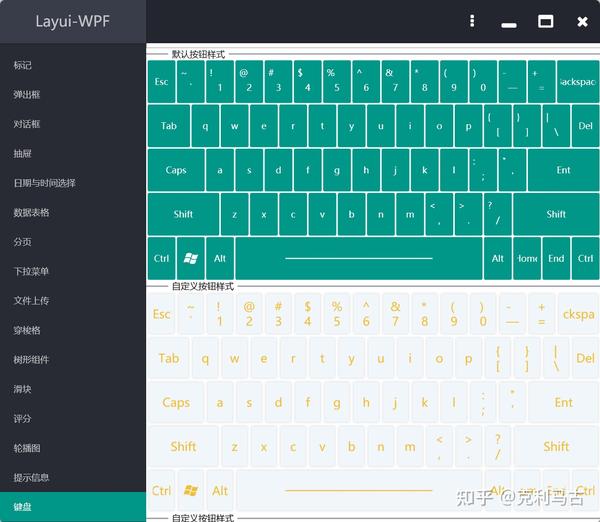Click the Tab key on white keyboard
This screenshot has width=600, height=522.
pyautogui.click(x=169, y=358)
